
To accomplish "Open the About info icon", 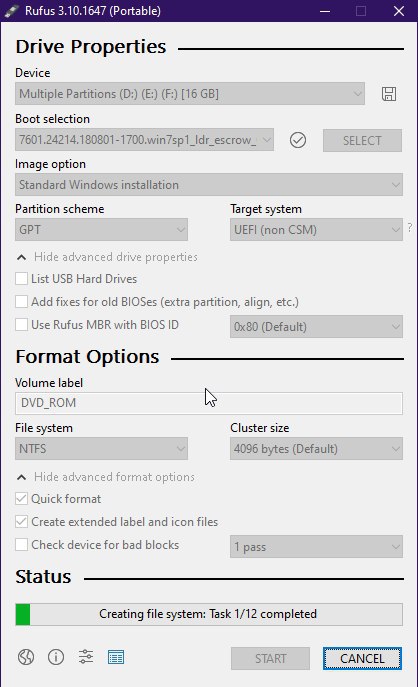I will (x=56, y=657).
